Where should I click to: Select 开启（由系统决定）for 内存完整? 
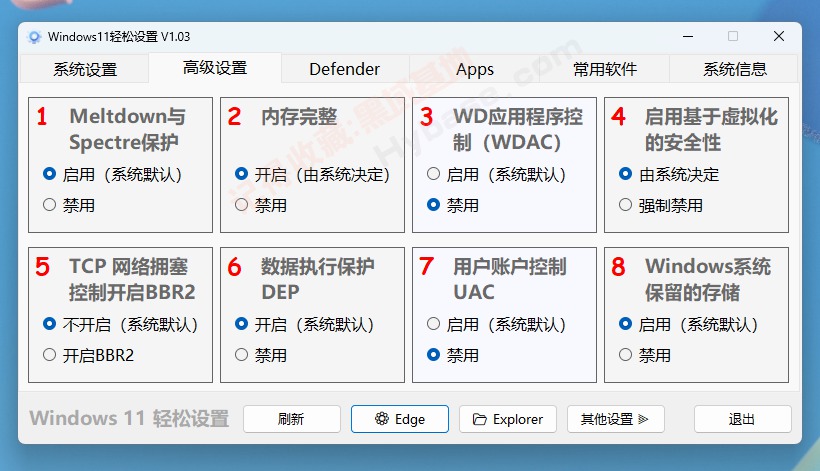pyautogui.click(x=313, y=174)
